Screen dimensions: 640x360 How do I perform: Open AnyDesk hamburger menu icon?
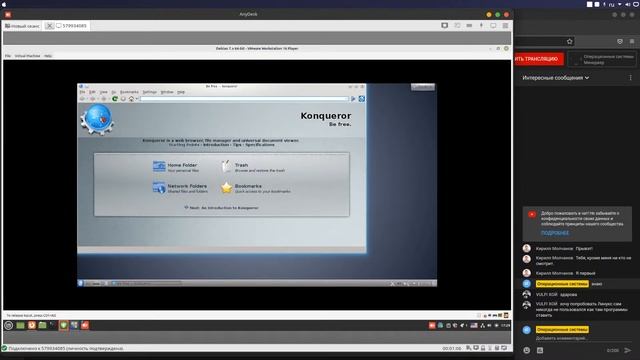[505, 25]
